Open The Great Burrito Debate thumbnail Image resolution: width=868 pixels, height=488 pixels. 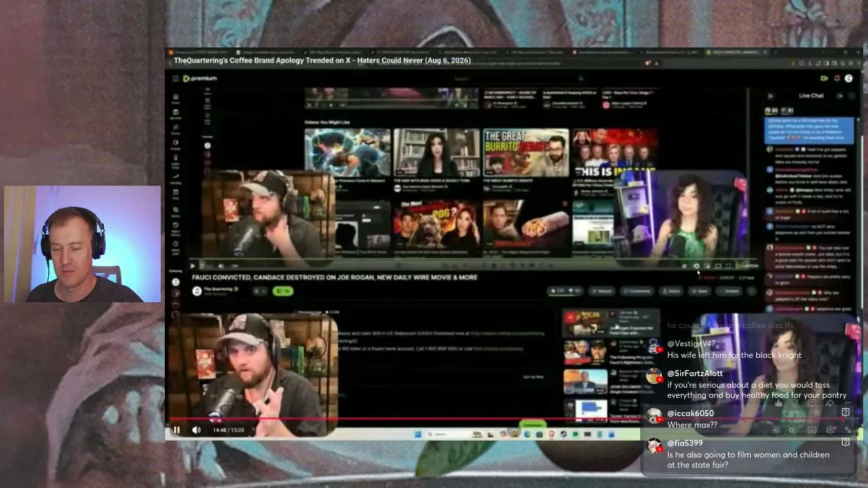(x=526, y=152)
